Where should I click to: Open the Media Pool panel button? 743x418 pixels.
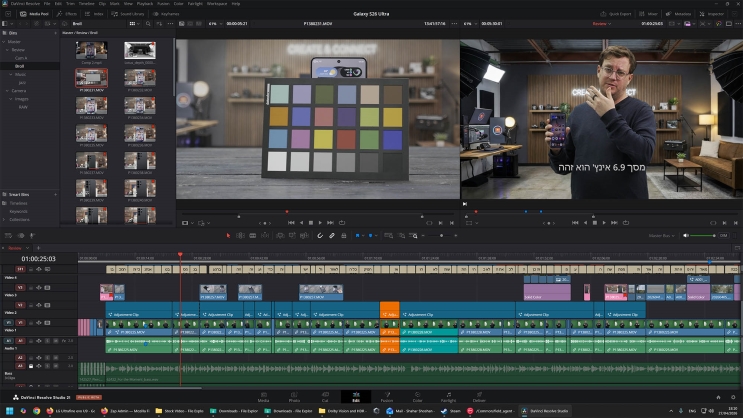pos(35,14)
